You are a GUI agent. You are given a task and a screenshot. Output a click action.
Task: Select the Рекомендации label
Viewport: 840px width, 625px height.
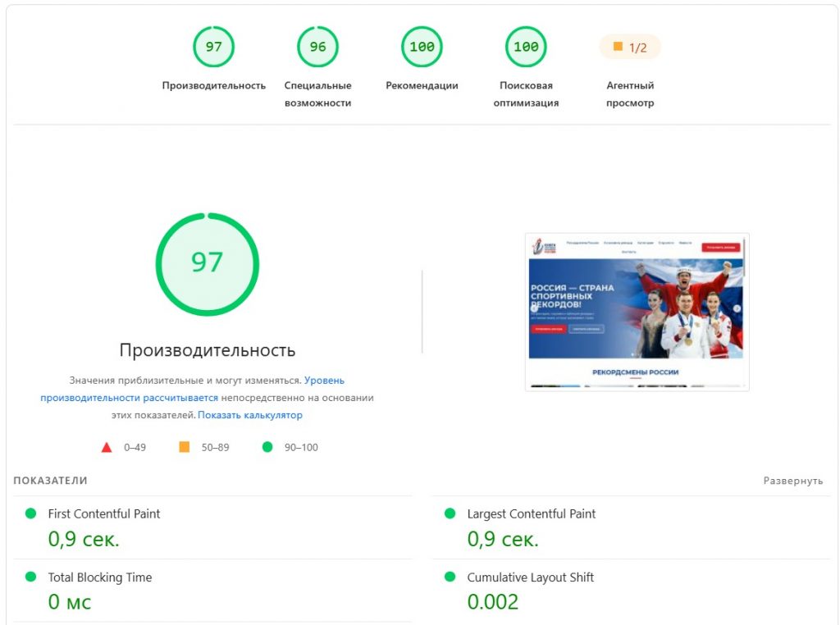[x=422, y=85]
